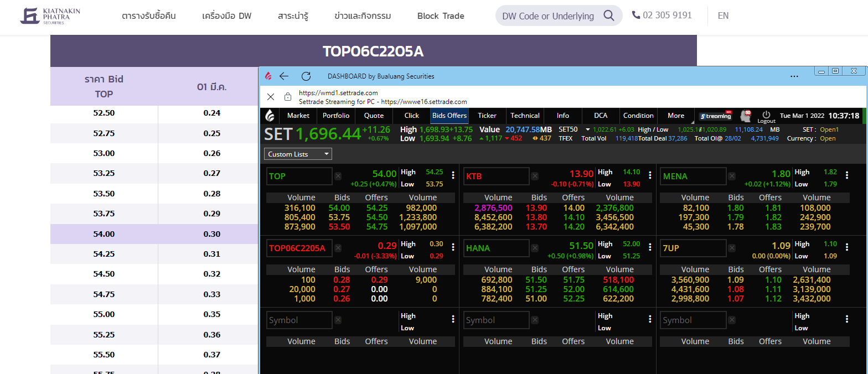Click the KTB symbol input box
The image size is (868, 374).
tap(497, 176)
